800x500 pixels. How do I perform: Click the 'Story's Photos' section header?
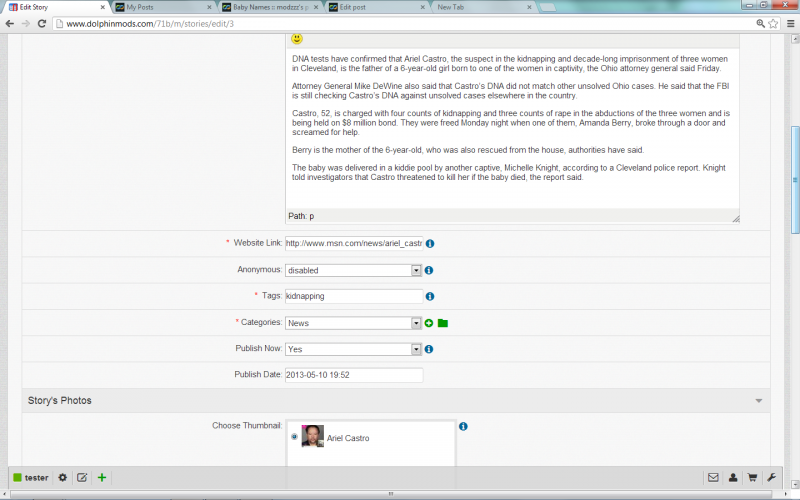pyautogui.click(x=396, y=401)
